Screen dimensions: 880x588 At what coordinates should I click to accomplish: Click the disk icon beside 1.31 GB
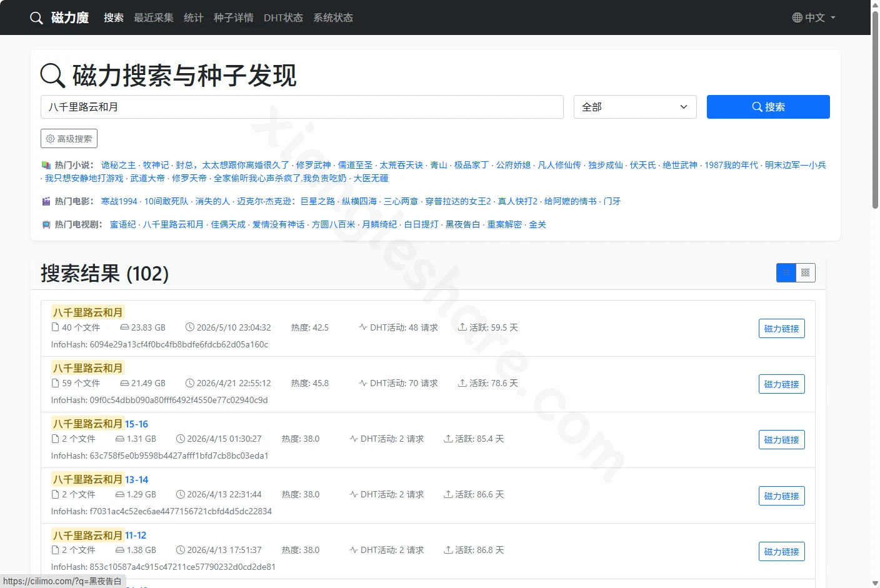(x=120, y=439)
